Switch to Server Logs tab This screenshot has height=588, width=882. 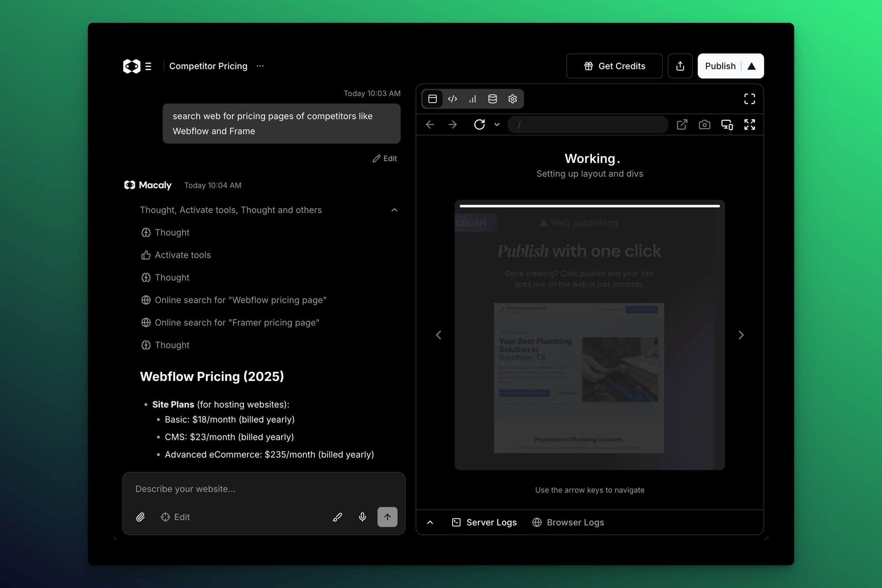coord(484,522)
